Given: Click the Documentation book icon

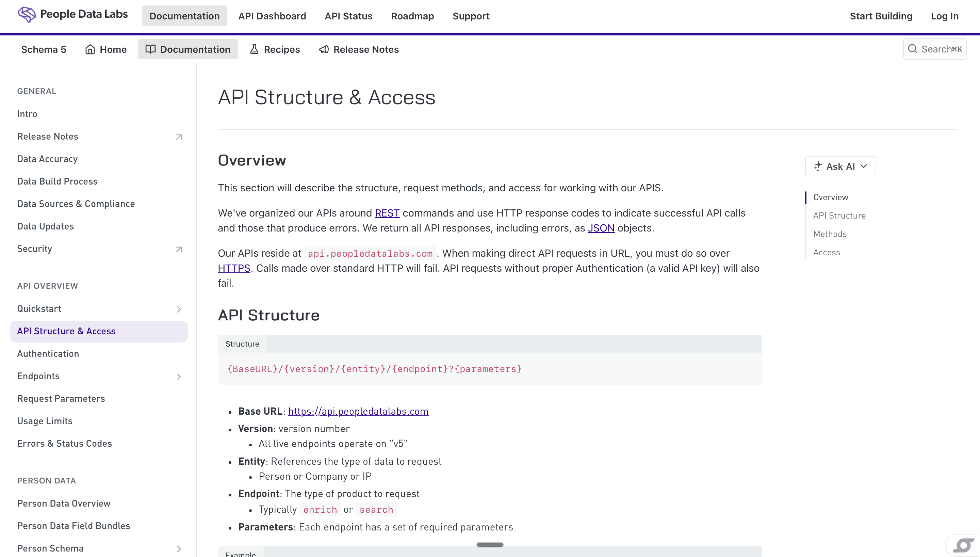Looking at the screenshot, I should (151, 49).
